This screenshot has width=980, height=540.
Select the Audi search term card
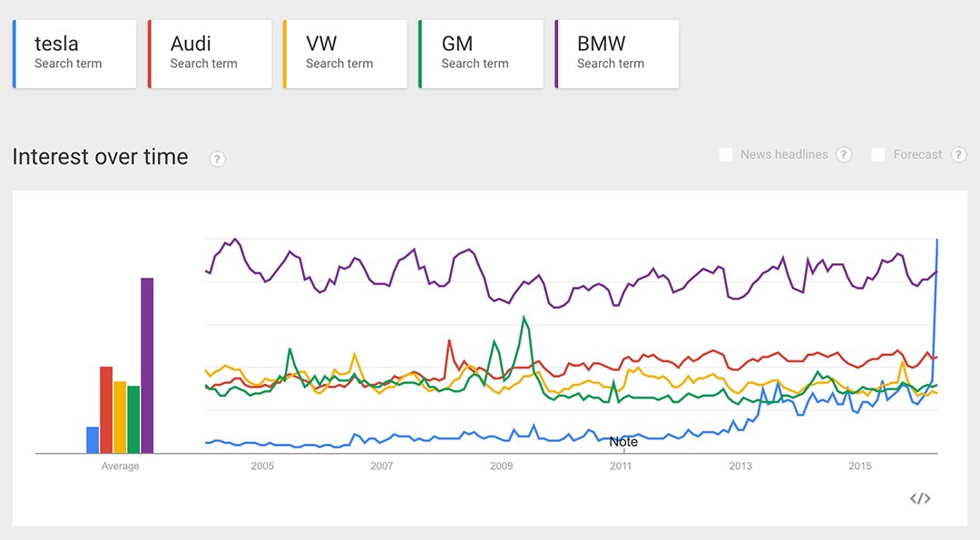point(211,54)
